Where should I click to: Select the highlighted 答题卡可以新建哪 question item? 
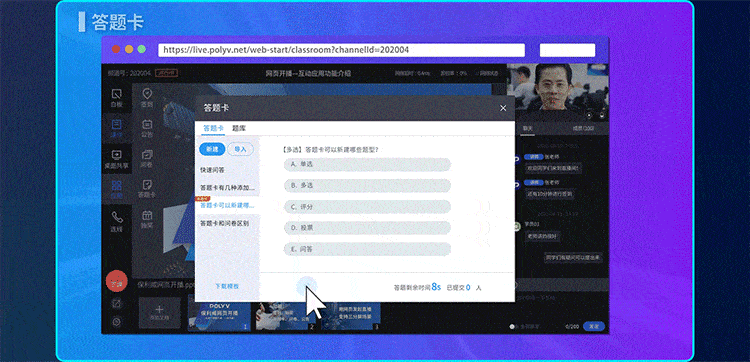point(227,205)
